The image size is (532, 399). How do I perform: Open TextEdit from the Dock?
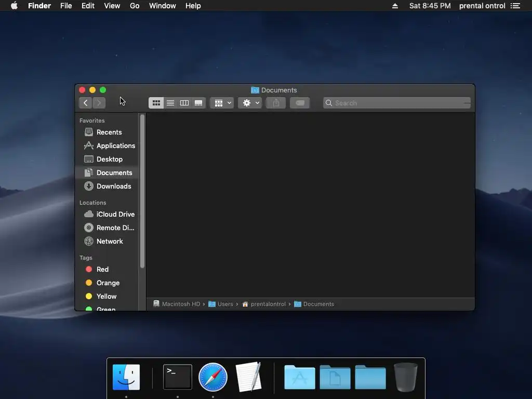pyautogui.click(x=249, y=377)
